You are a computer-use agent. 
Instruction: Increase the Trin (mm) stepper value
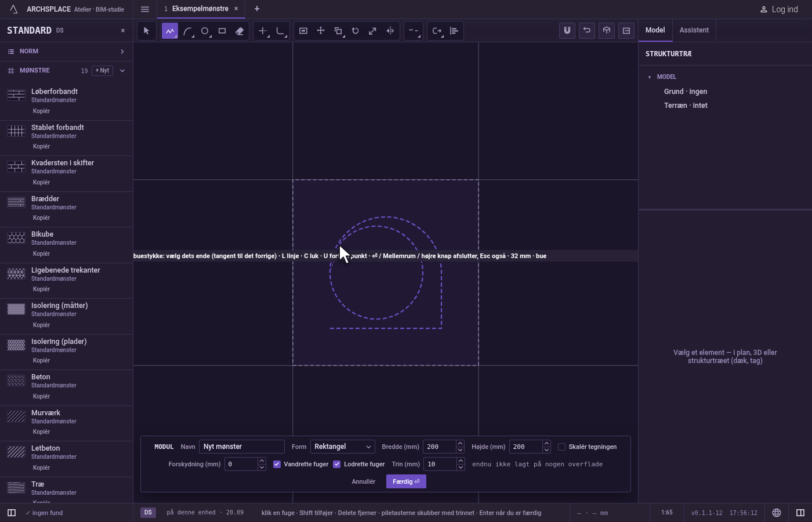pos(460,461)
